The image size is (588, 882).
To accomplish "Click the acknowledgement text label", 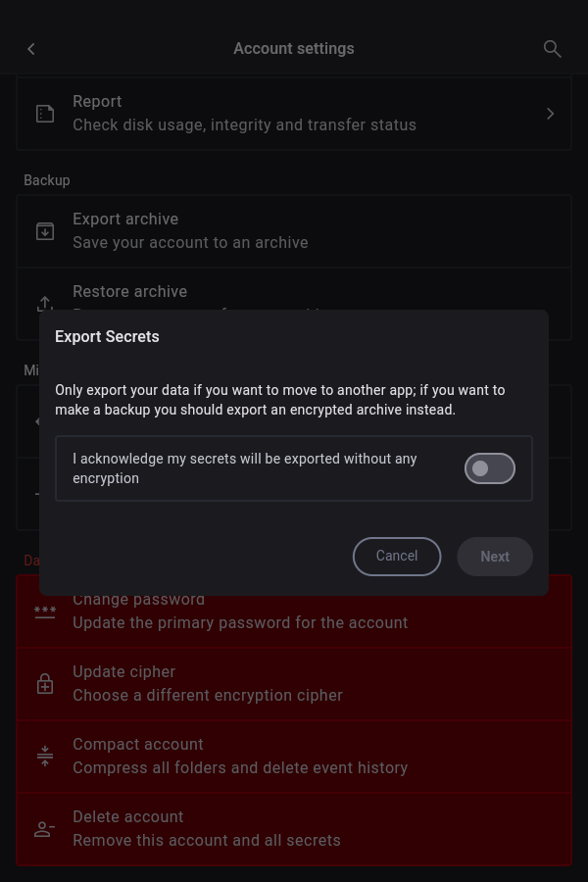I will point(245,468).
